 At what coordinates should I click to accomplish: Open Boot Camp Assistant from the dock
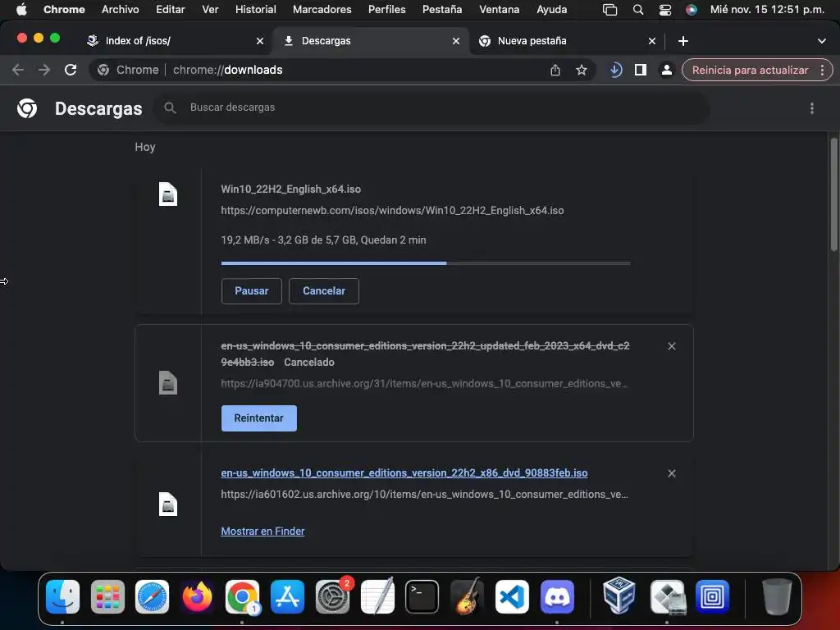(668, 596)
